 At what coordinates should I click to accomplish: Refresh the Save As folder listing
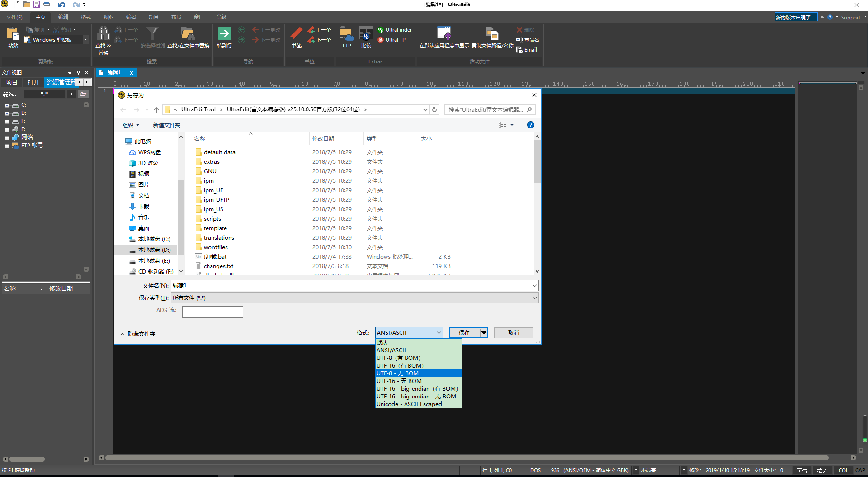pos(434,109)
